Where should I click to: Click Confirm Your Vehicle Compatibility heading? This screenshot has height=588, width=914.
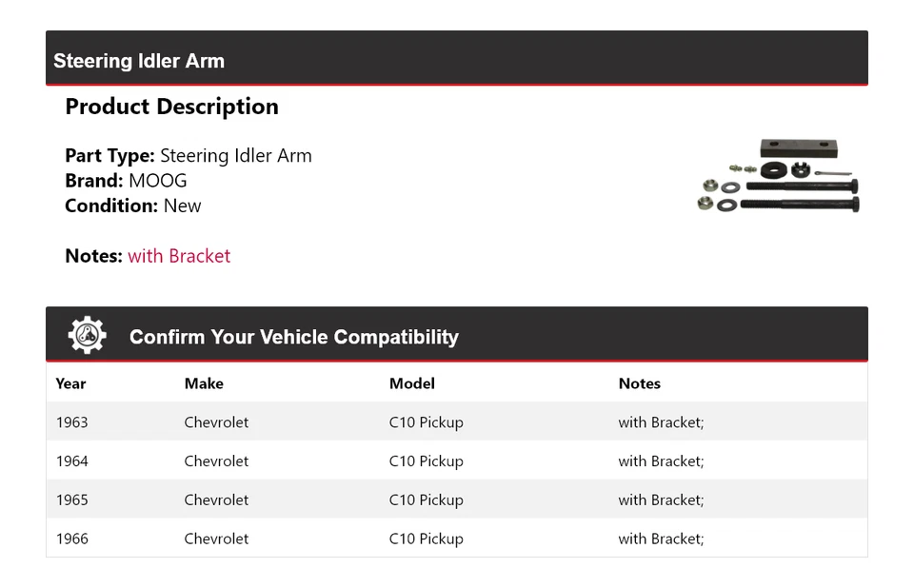click(294, 337)
